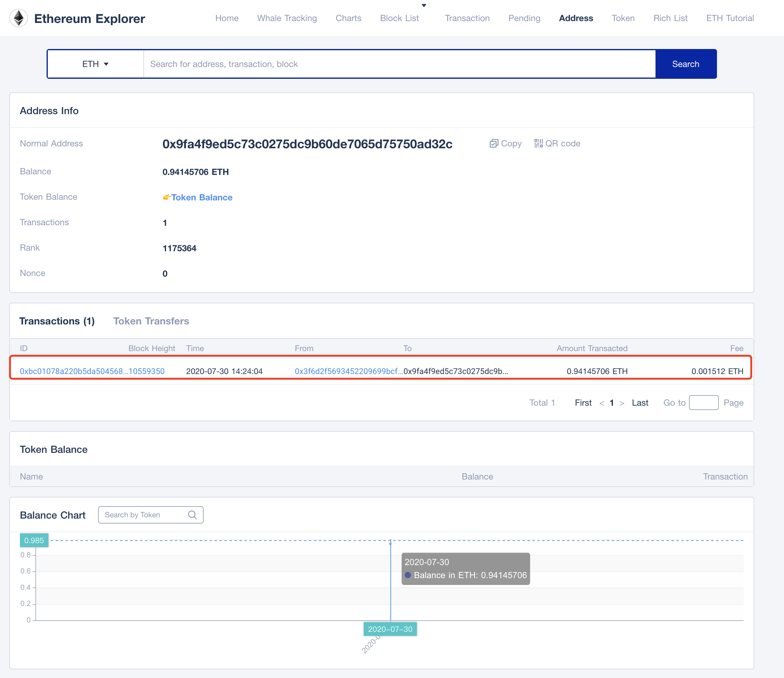This screenshot has height=678, width=784.
Task: Select the Address menu item
Action: [576, 18]
